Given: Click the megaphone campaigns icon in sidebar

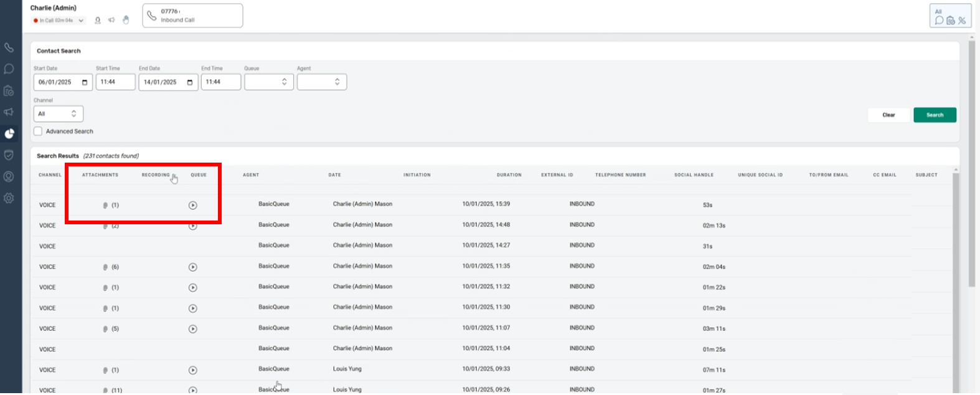Looking at the screenshot, I should [x=9, y=112].
